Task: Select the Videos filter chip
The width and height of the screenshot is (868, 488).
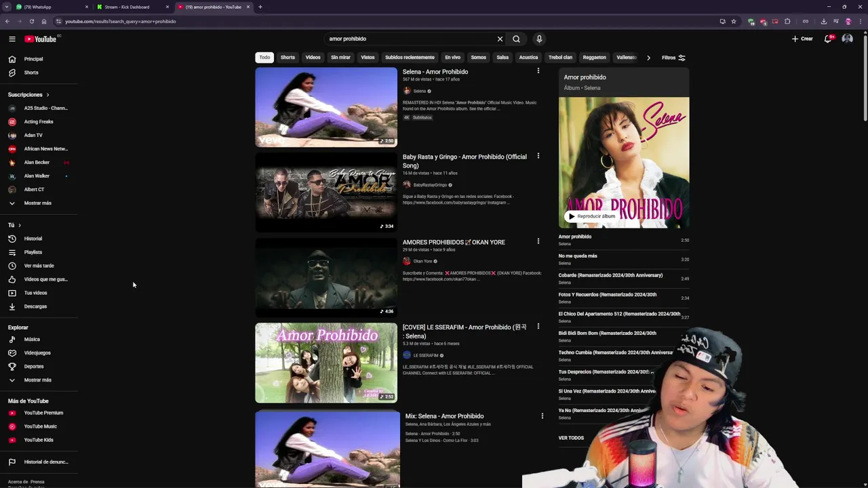Action: click(x=313, y=58)
